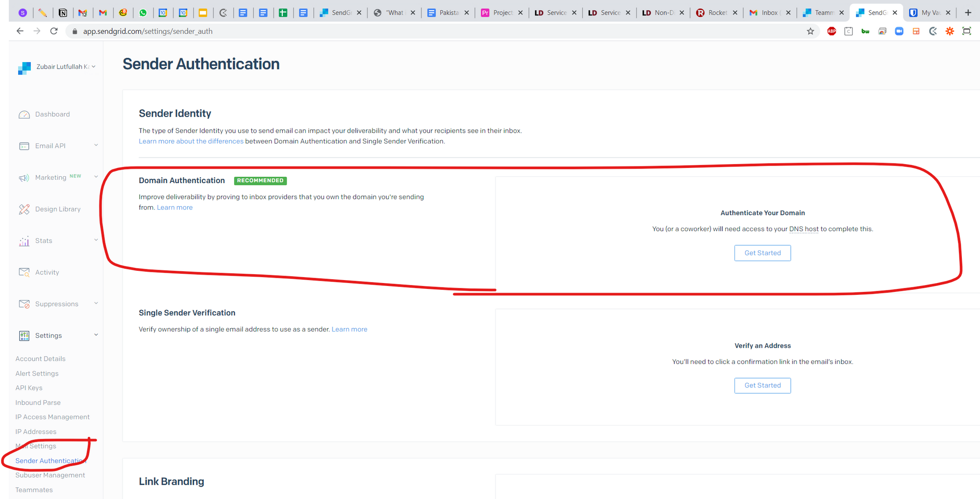This screenshot has width=980, height=499.
Task: Open API Keys in the Settings menu
Action: pos(29,388)
